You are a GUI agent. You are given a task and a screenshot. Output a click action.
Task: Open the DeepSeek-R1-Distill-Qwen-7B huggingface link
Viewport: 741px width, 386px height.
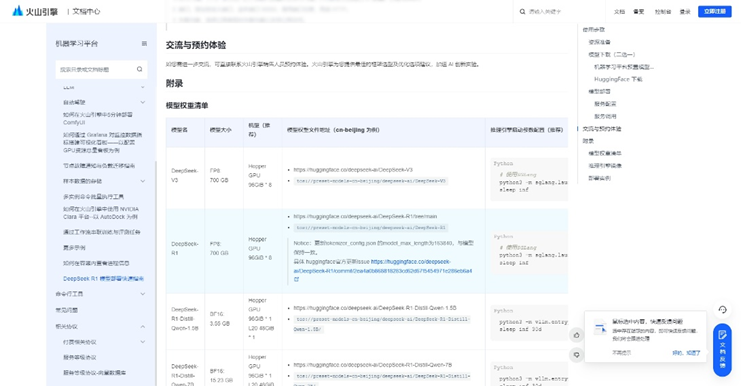[x=372, y=365]
